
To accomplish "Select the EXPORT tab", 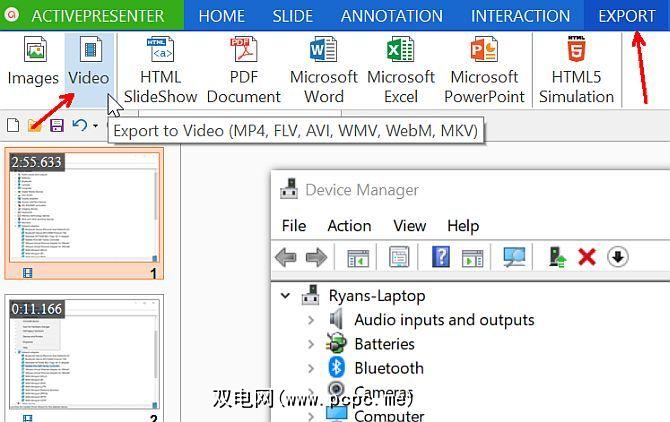I will coord(626,16).
